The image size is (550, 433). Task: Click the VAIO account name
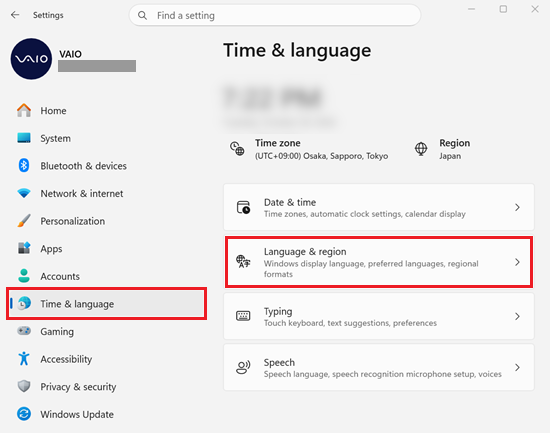tap(71, 54)
